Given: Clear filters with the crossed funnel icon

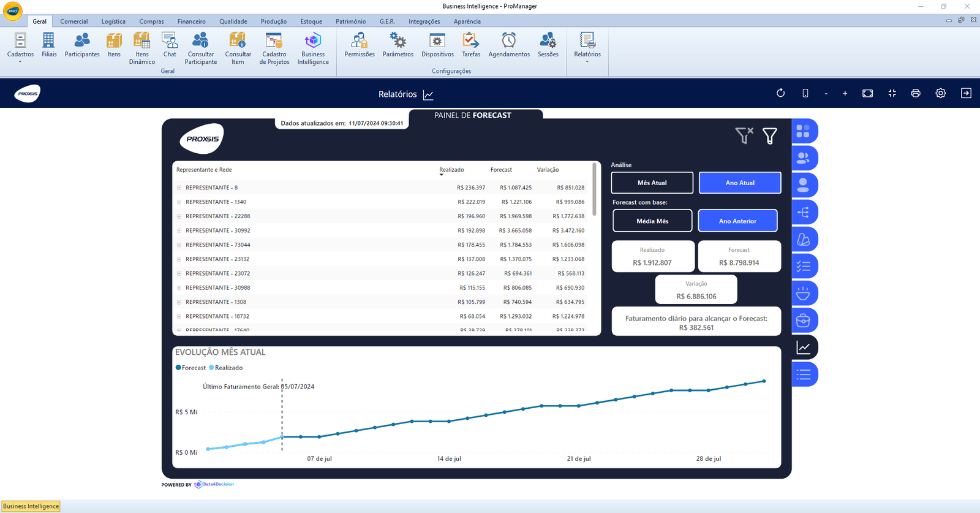Looking at the screenshot, I should (744, 135).
